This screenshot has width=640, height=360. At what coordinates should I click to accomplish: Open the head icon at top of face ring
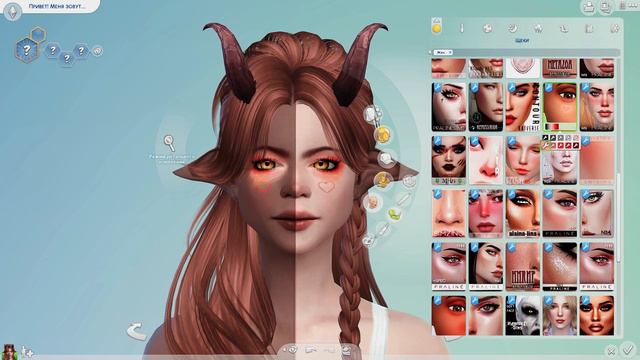coord(373,115)
